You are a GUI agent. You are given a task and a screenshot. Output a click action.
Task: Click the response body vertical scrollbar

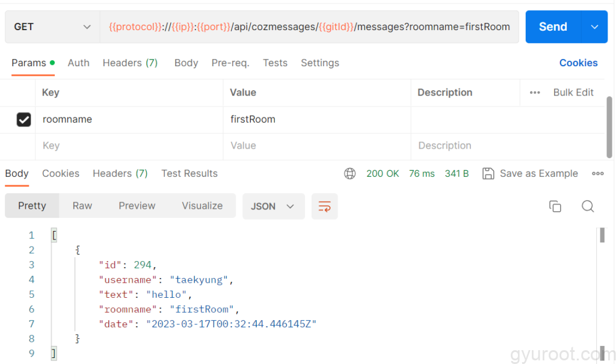[x=602, y=236]
